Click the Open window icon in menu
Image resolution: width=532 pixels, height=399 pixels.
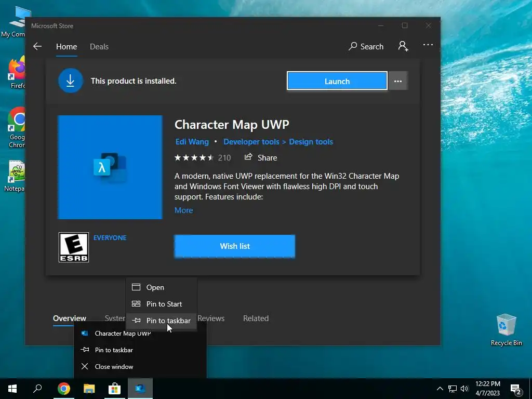pyautogui.click(x=136, y=287)
